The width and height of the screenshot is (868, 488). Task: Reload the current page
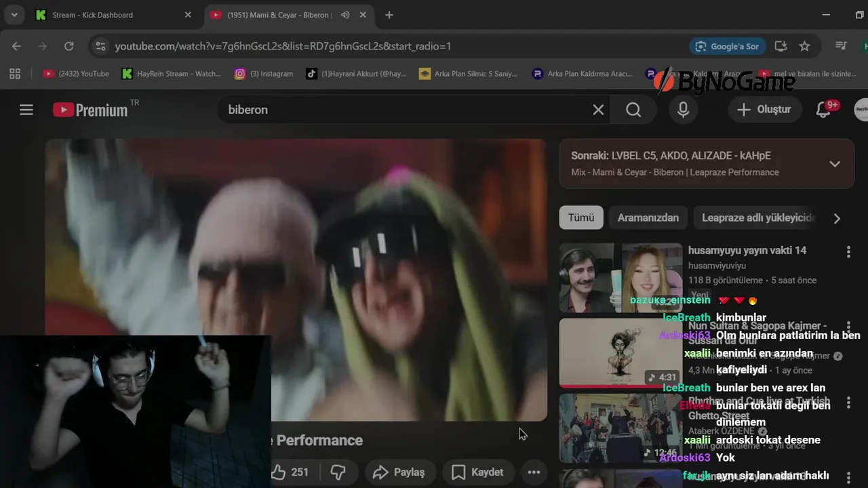pyautogui.click(x=68, y=46)
